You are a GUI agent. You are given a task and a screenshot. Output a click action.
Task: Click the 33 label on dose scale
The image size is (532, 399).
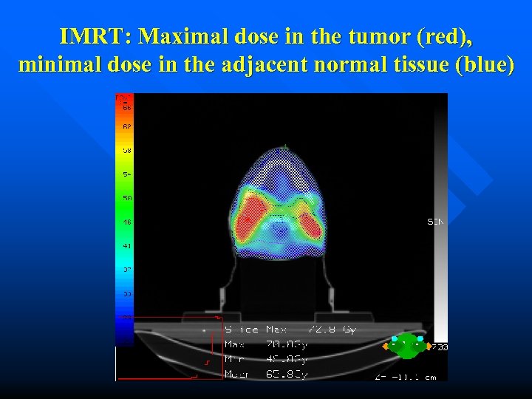[127, 293]
